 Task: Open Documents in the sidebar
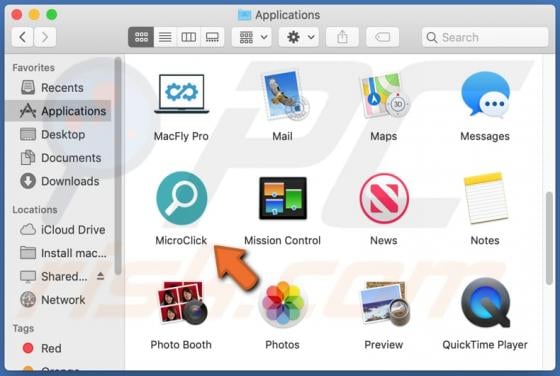(x=59, y=158)
